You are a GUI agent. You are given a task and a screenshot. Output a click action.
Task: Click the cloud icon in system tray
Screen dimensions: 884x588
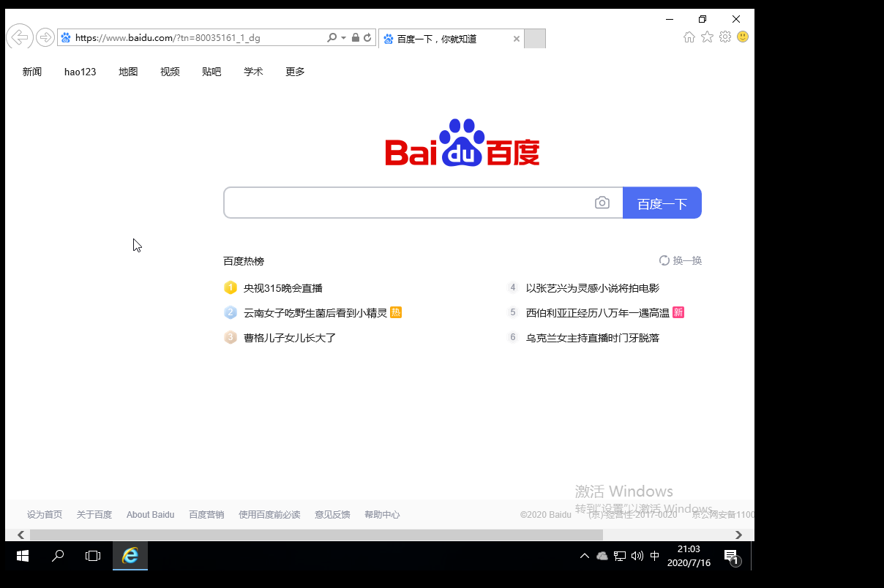click(x=602, y=556)
